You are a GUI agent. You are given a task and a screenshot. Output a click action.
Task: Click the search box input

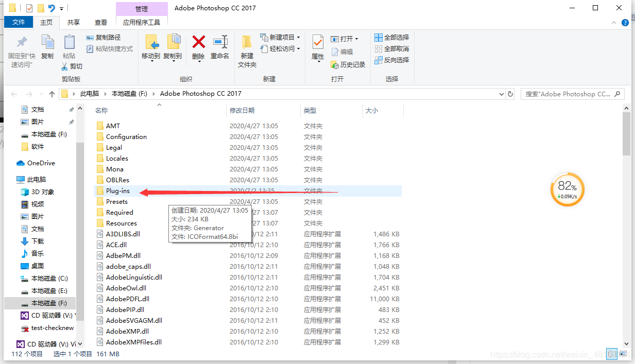573,94
